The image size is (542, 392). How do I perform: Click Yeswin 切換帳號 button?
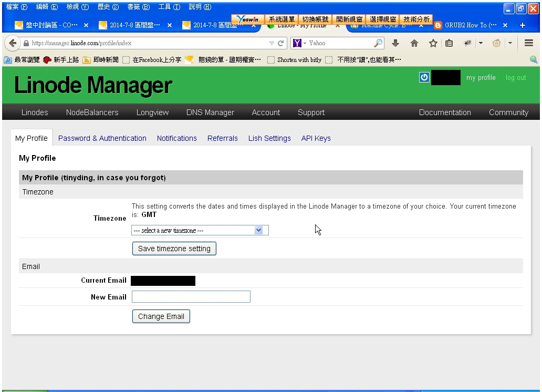tap(315, 19)
